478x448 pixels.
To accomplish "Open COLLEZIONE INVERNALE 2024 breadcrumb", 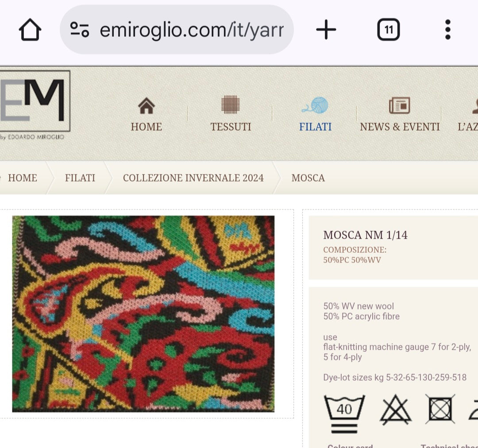I will pyautogui.click(x=193, y=178).
